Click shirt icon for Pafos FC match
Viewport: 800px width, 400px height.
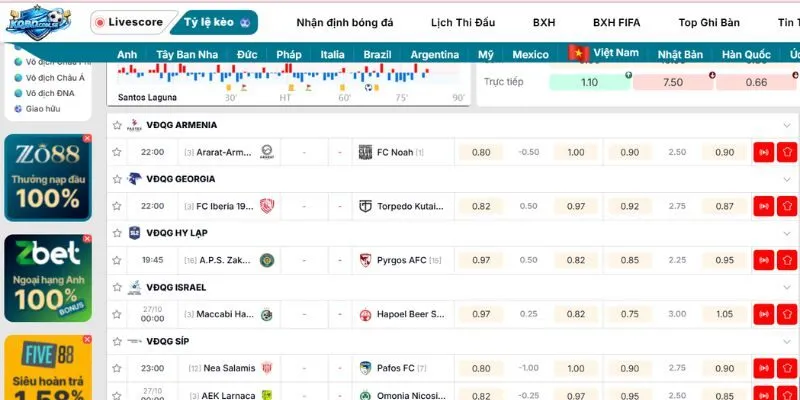pyautogui.click(x=787, y=368)
